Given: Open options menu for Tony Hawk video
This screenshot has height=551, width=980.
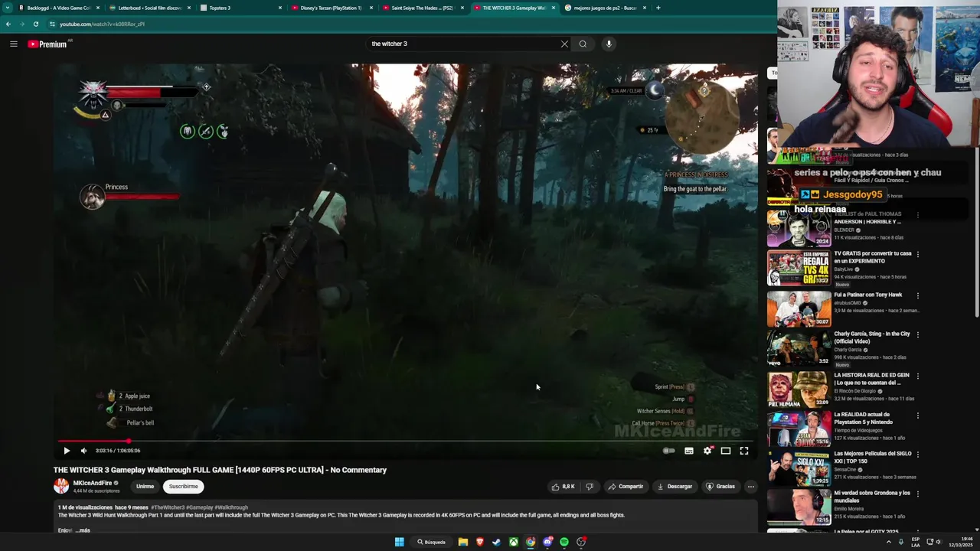Looking at the screenshot, I should (918, 295).
